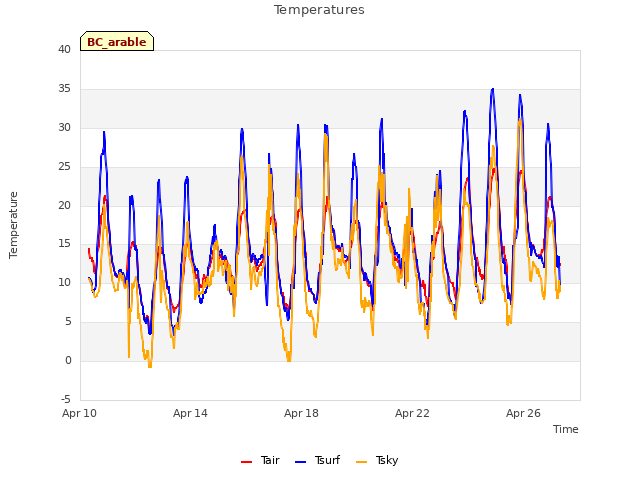Click the BC_arable annotation label
Image resolution: width=640 pixels, height=480 pixels.
pyautogui.click(x=117, y=41)
